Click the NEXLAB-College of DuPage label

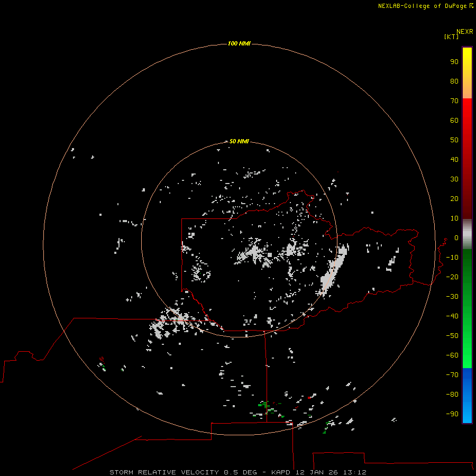[x=422, y=6]
